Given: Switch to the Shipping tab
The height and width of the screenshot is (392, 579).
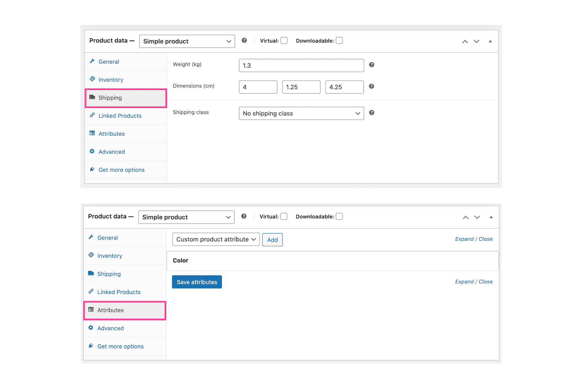Looking at the screenshot, I should click(x=110, y=97).
